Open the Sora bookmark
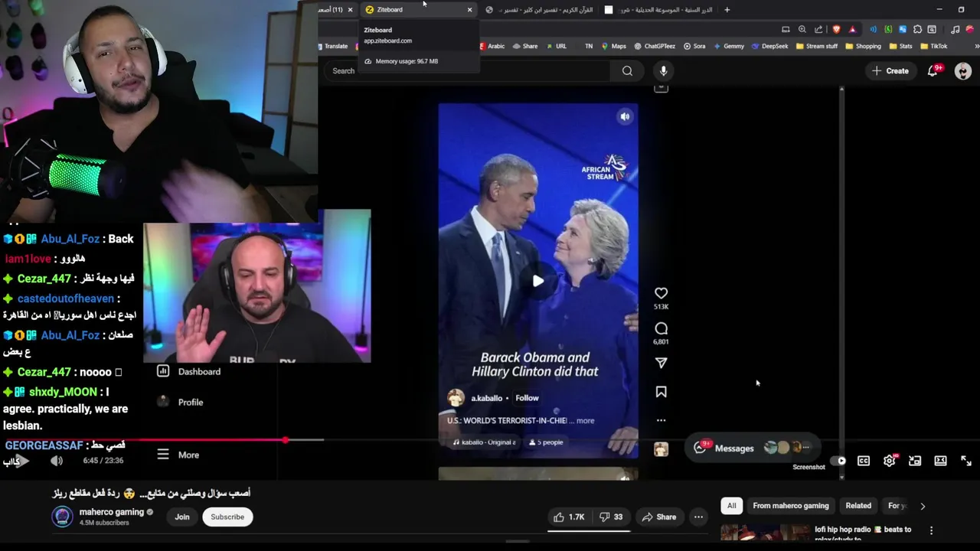The width and height of the screenshot is (980, 551). (x=694, y=46)
